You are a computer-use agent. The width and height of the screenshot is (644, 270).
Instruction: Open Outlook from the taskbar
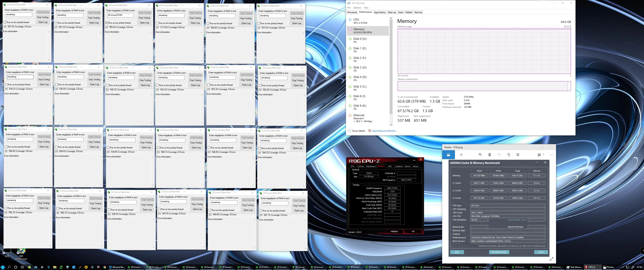pos(74,267)
